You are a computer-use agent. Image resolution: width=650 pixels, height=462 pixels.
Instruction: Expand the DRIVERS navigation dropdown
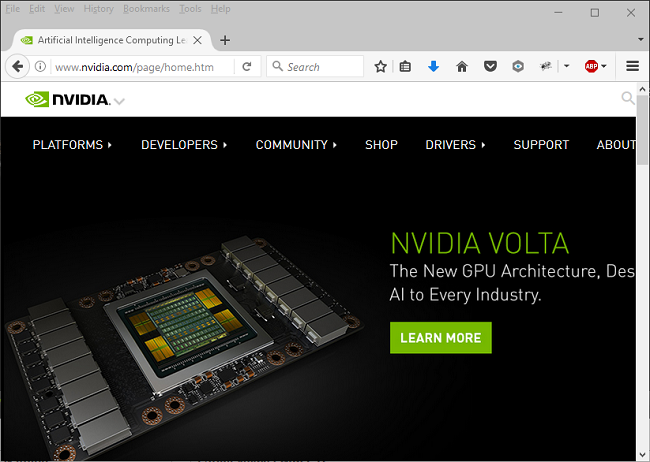click(x=455, y=145)
